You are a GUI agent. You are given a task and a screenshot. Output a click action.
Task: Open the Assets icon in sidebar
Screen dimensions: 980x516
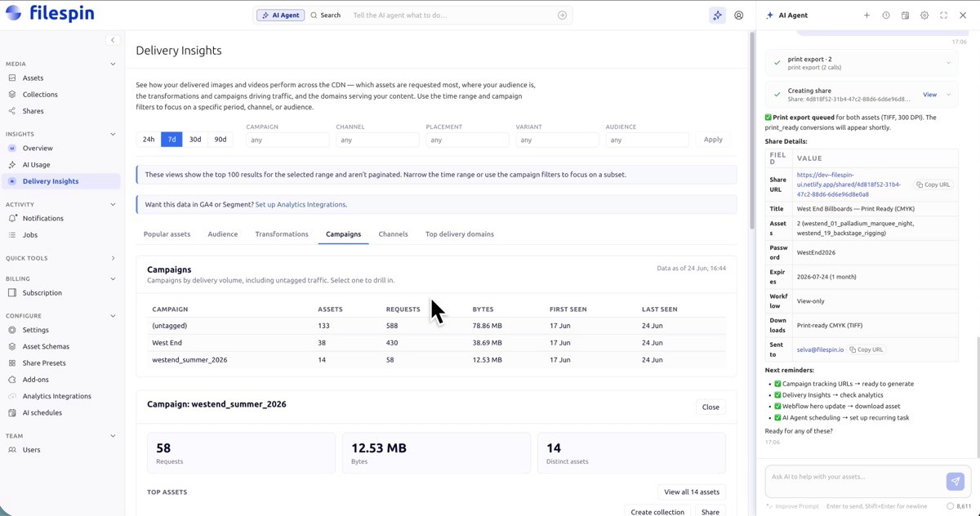[12, 78]
